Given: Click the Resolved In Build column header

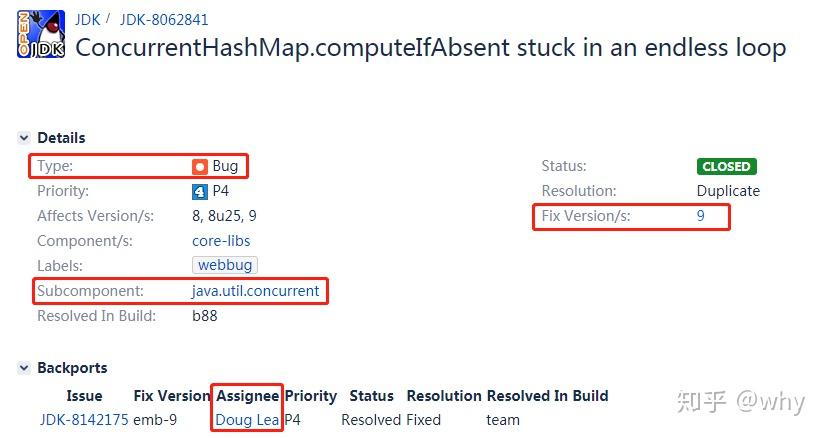Looking at the screenshot, I should (x=547, y=396).
